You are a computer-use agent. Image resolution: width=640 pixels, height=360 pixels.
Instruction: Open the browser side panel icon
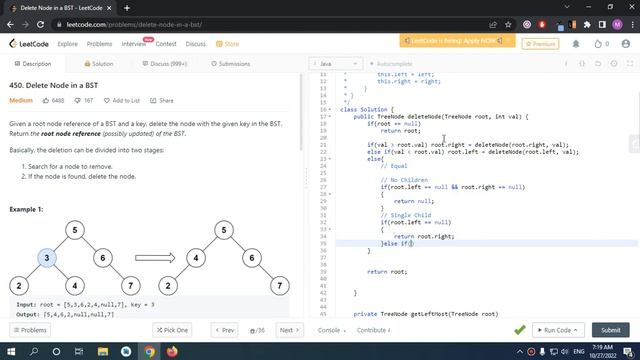(x=602, y=24)
